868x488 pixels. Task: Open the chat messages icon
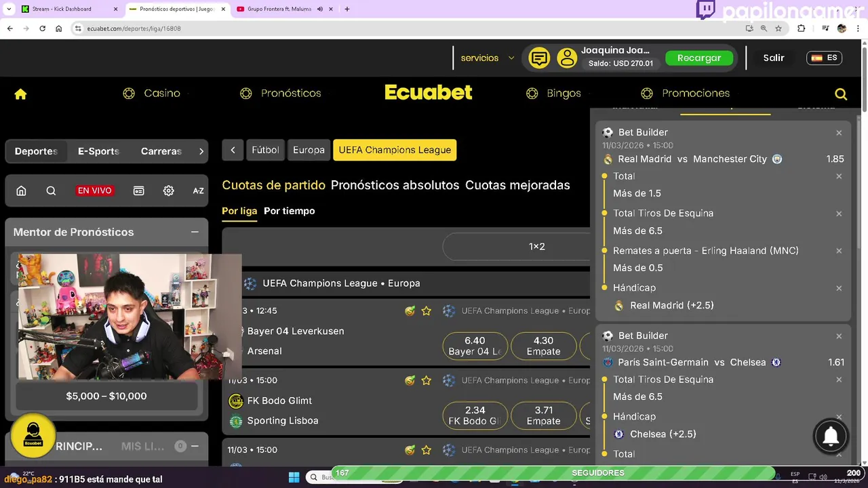539,58
